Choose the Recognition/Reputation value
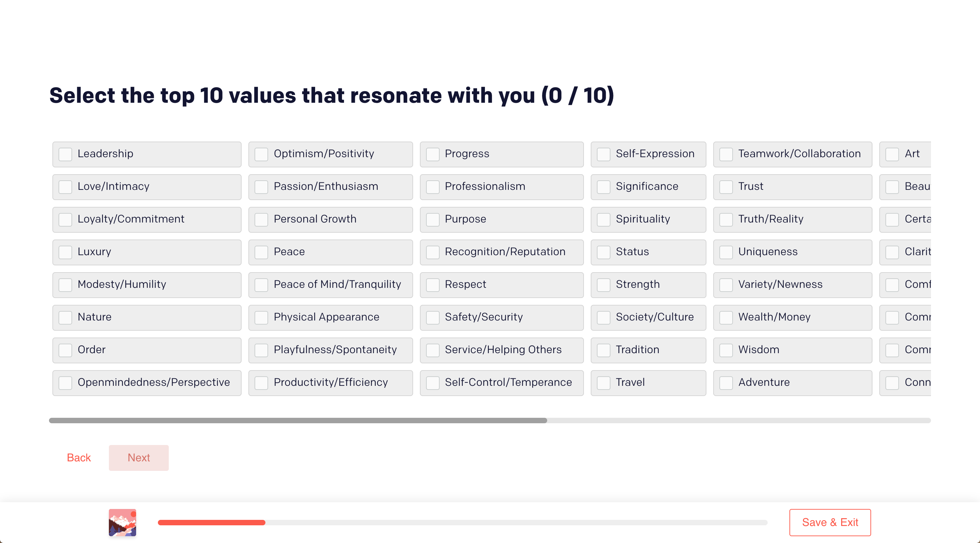 (x=432, y=252)
